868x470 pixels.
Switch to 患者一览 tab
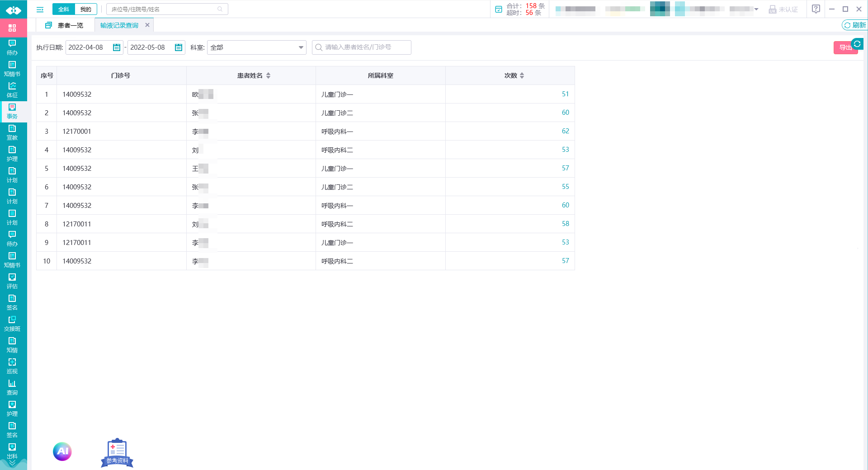pos(65,25)
